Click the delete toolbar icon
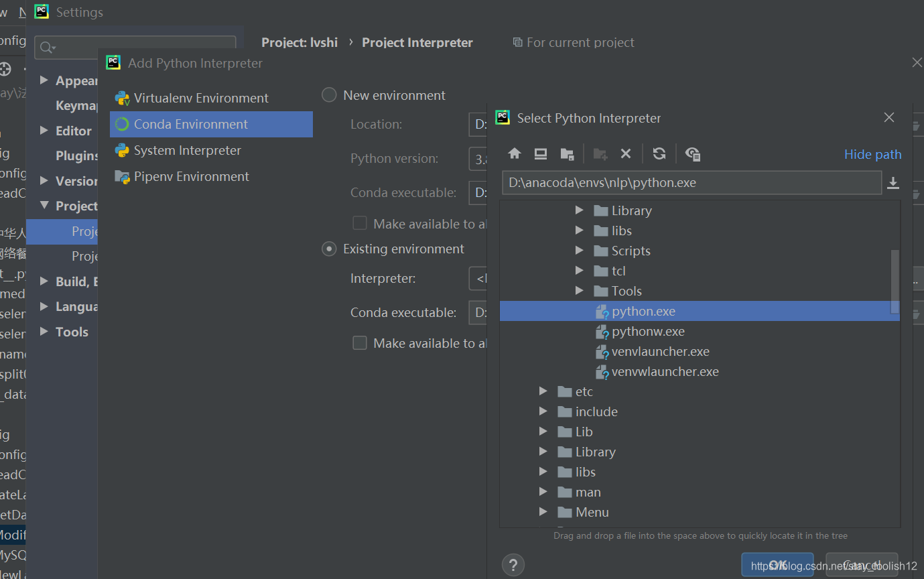 click(x=626, y=153)
